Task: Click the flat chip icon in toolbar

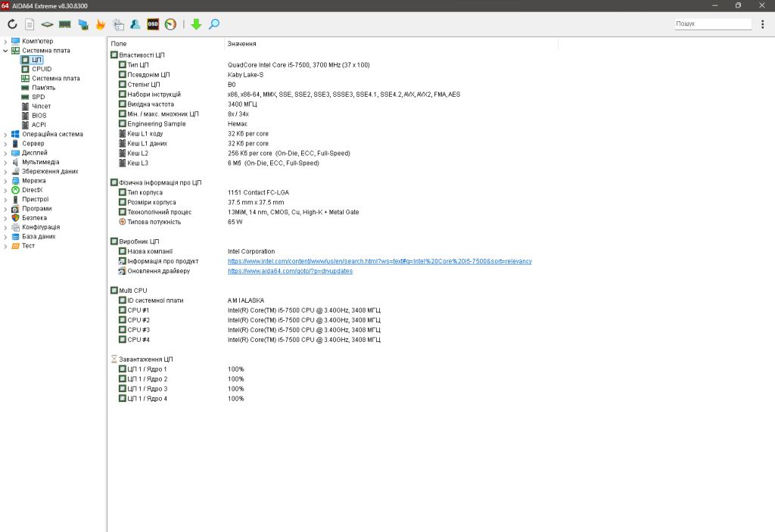Action: pos(47,24)
